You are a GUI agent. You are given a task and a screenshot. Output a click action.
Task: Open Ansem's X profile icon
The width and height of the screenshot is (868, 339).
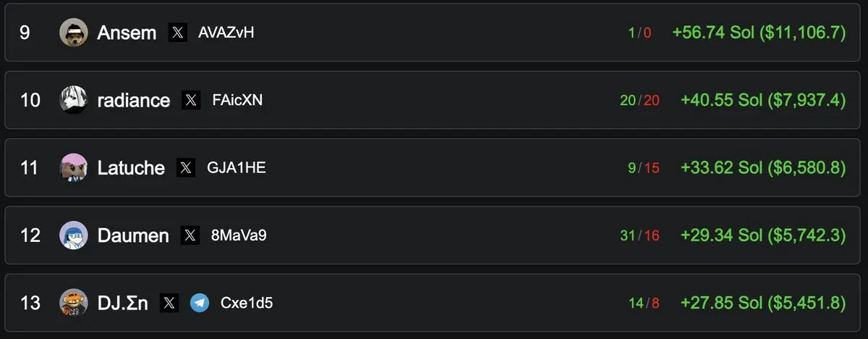(x=178, y=33)
